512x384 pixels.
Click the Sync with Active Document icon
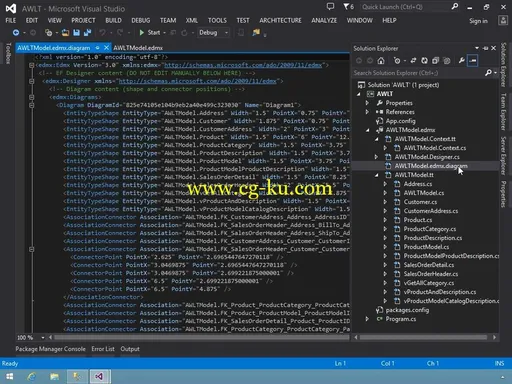pyautogui.click(x=413, y=60)
